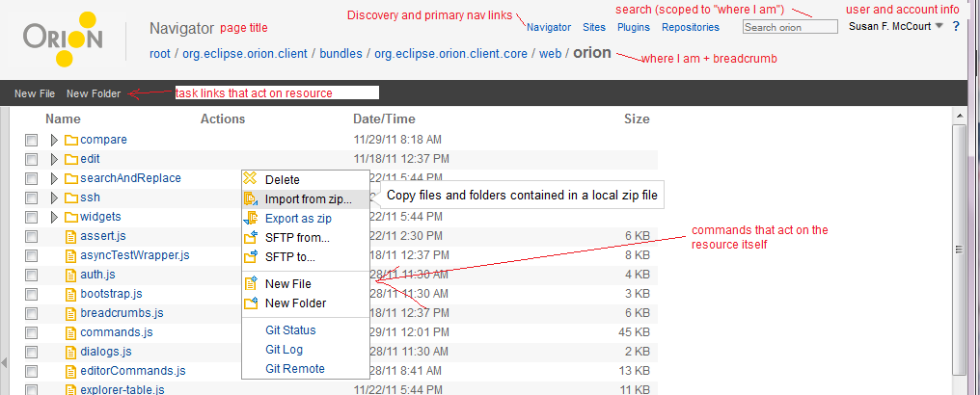Click the breadcrumbs.js file icon
Viewport: 980px width, 395px height.
pyautogui.click(x=71, y=313)
